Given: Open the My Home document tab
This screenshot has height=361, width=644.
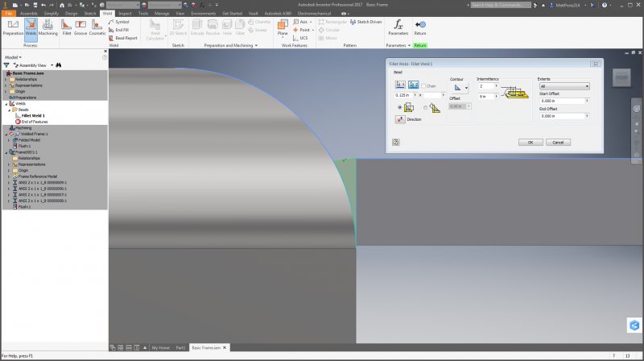Looking at the screenshot, I should click(162, 347).
